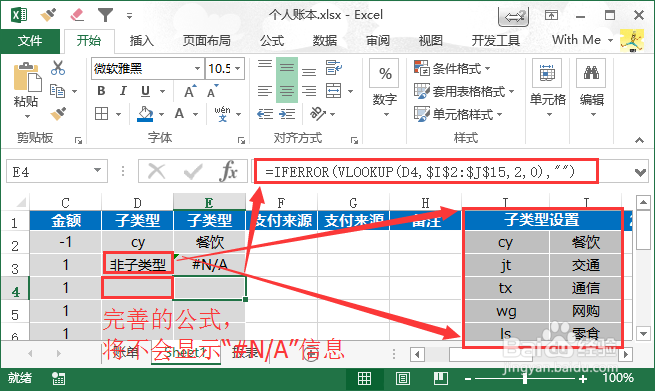655x391 pixels.
Task: Decrease font size with the smaller A
Action: tap(213, 91)
